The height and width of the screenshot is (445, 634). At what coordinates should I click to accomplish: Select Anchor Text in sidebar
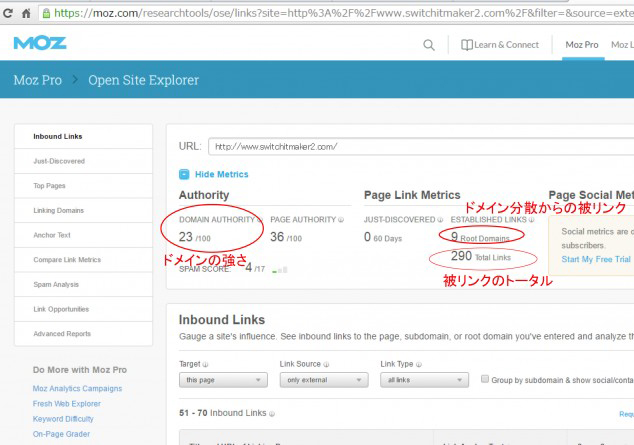(x=83, y=235)
